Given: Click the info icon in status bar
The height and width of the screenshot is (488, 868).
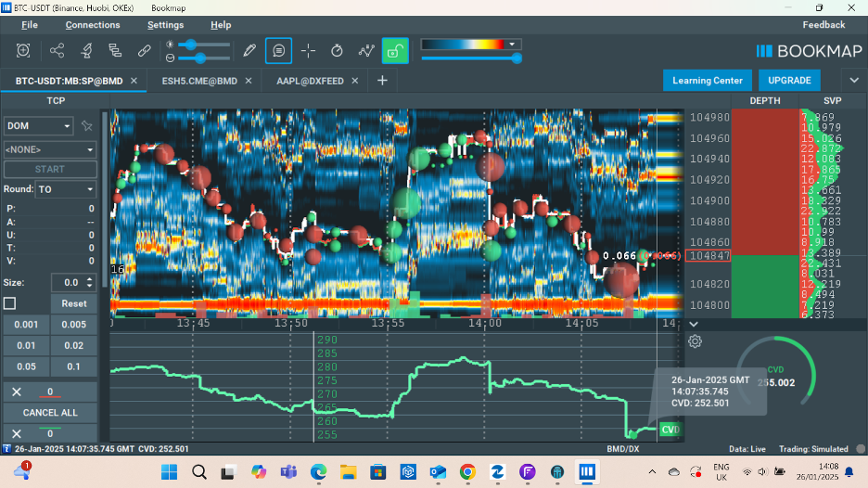Looking at the screenshot, I should pyautogui.click(x=6, y=449).
